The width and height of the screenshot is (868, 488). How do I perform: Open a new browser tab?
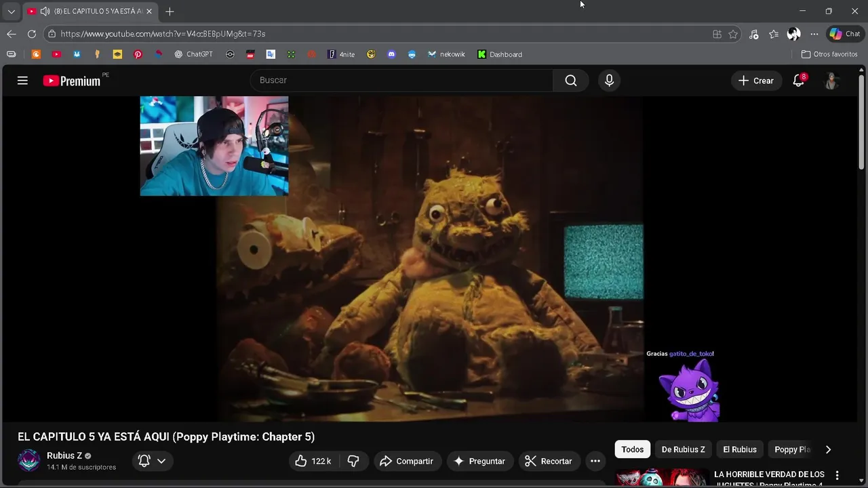tap(170, 12)
